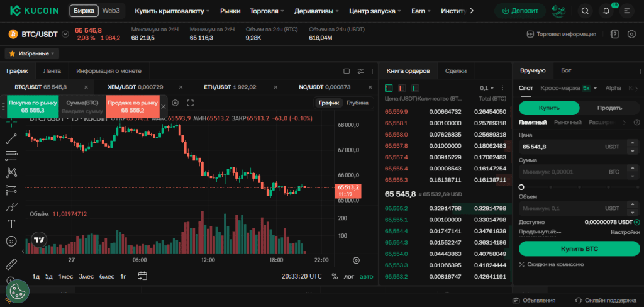
Task: Open order type help question icon
Action: 636,122
